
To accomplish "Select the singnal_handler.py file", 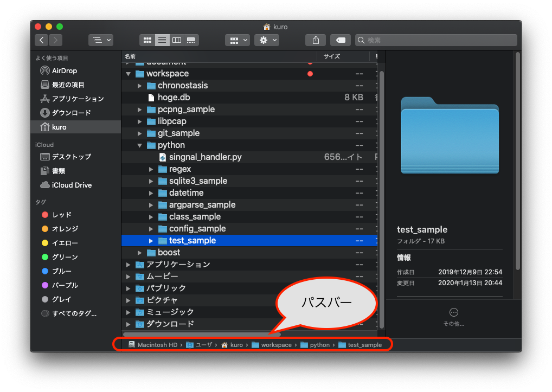I will [249, 157].
